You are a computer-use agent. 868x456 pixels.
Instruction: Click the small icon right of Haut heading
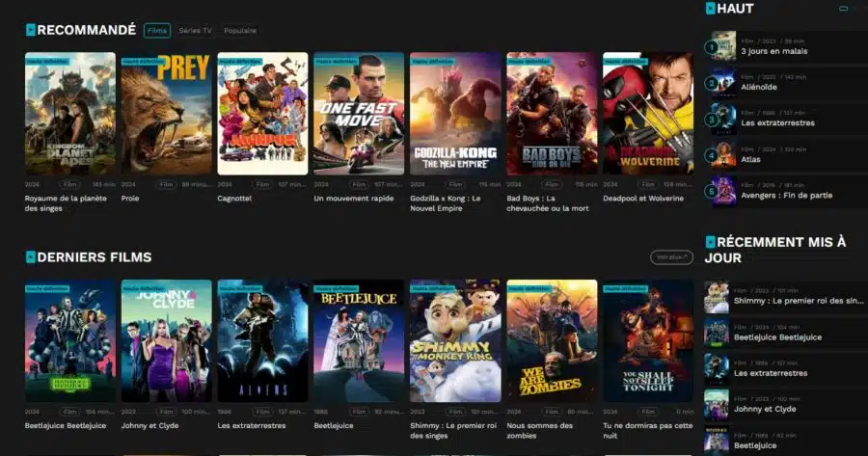tap(843, 9)
